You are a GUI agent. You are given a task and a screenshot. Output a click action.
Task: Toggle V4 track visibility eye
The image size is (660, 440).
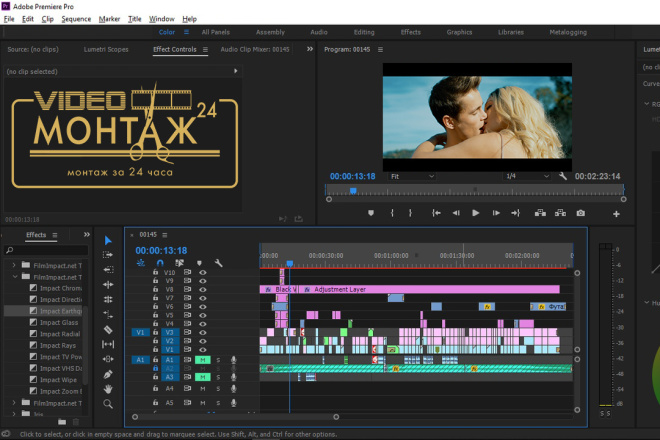(x=203, y=324)
